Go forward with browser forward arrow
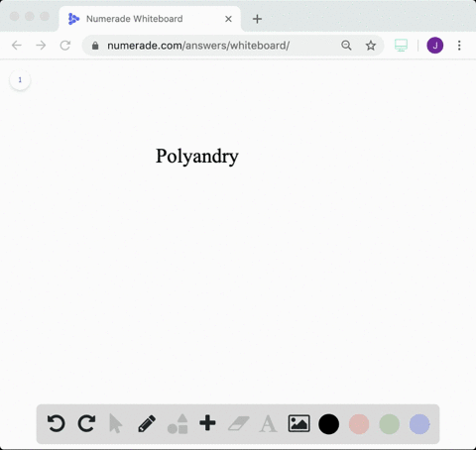Screen dimensions: 476x450 tap(41, 46)
